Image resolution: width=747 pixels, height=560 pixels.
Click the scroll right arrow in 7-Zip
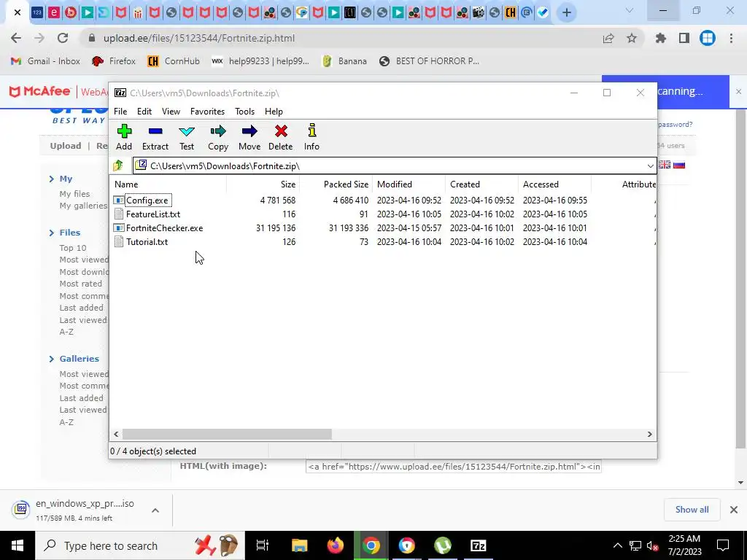(x=649, y=435)
